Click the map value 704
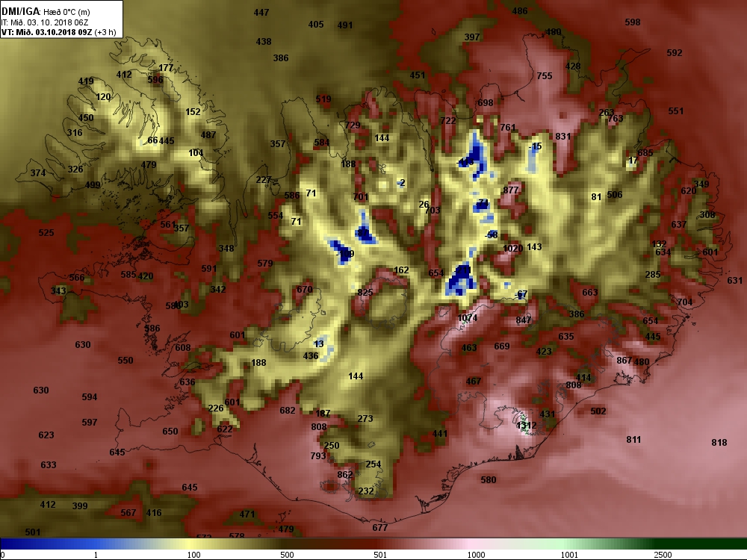This screenshot has width=747, height=560. [x=684, y=302]
